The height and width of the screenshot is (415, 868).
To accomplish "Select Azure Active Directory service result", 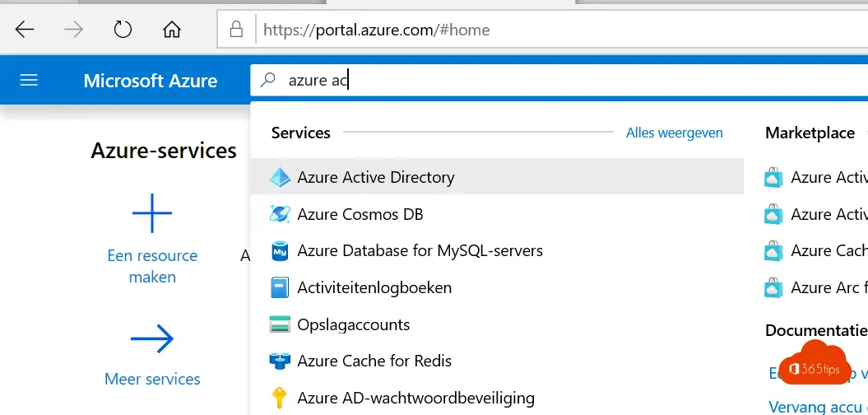I will [497, 177].
